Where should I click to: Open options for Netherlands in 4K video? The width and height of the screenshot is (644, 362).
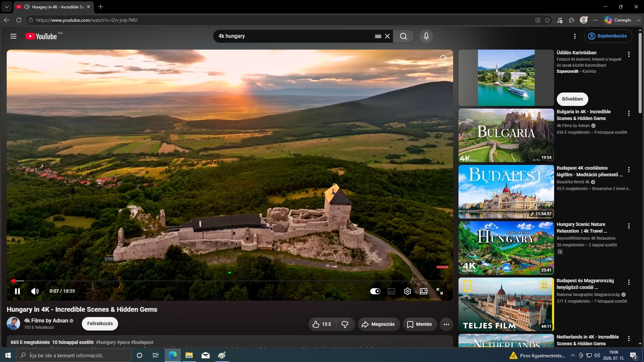629,339
